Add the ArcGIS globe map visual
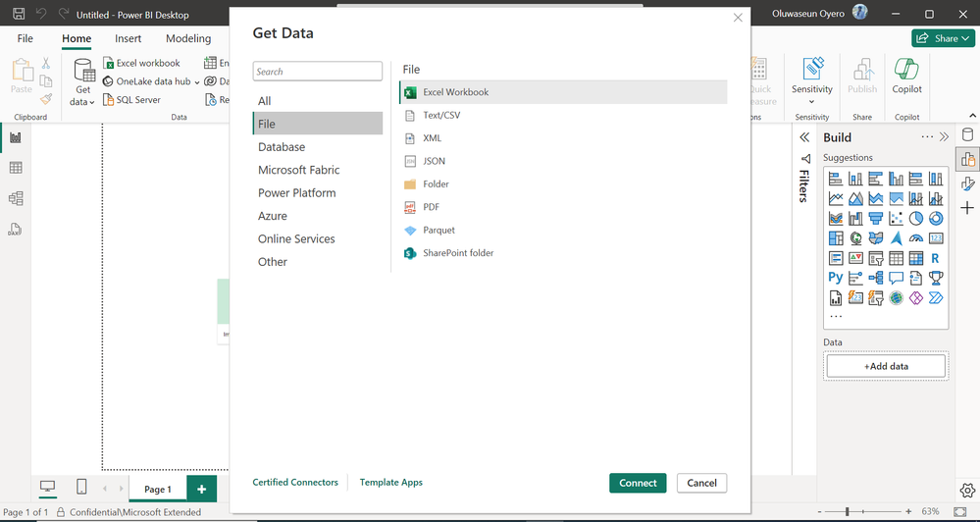The image size is (980, 522). coord(896,297)
